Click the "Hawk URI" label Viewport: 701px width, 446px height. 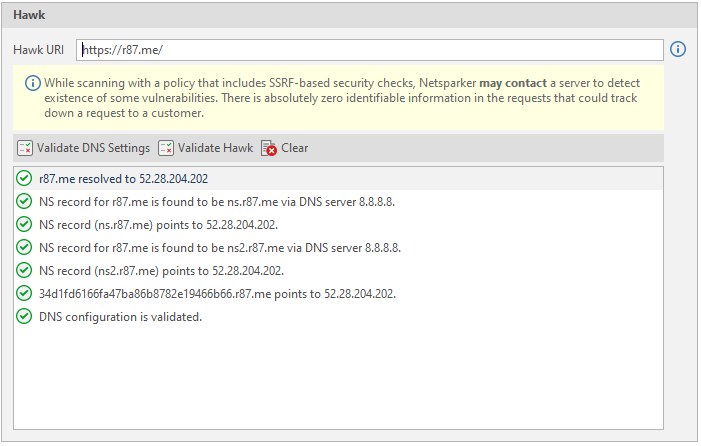(38, 49)
